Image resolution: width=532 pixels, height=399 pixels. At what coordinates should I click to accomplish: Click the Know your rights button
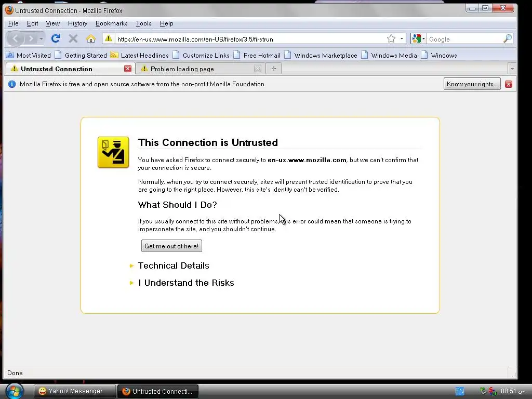pyautogui.click(x=472, y=84)
